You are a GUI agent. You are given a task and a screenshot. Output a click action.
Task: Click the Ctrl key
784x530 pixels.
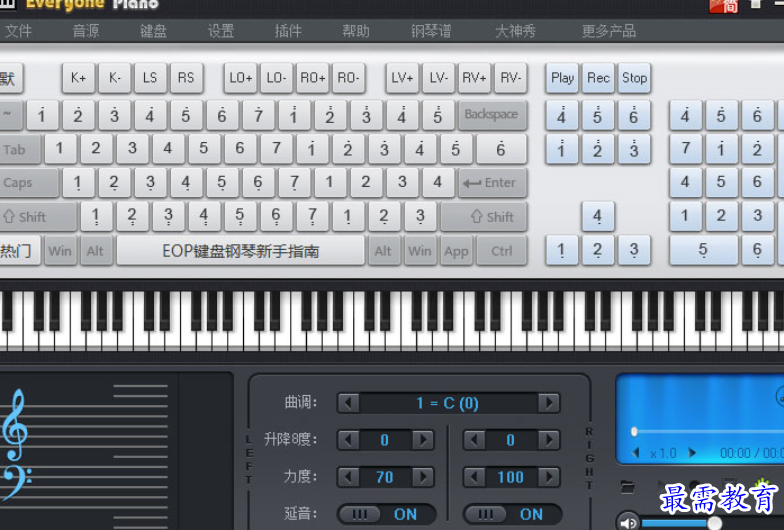click(x=502, y=250)
